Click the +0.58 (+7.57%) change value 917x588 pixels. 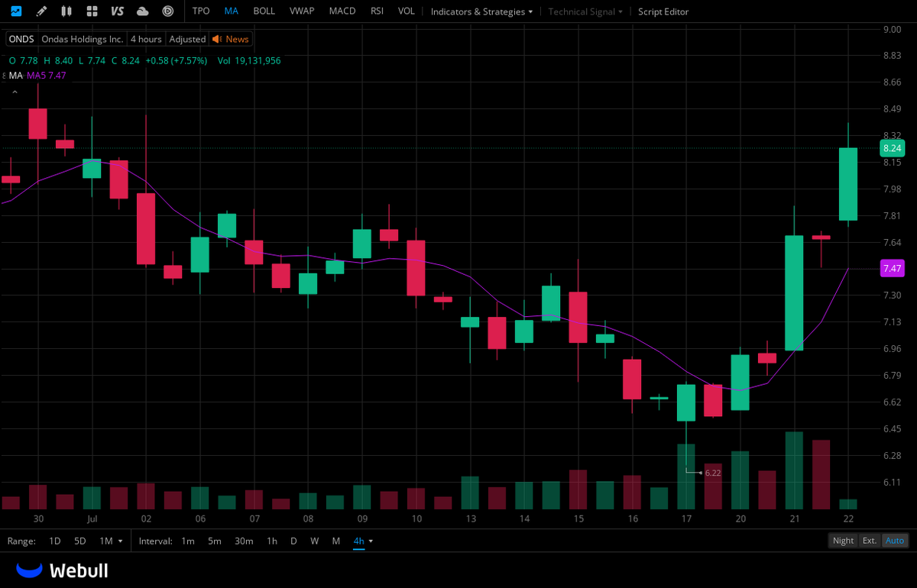tap(175, 60)
